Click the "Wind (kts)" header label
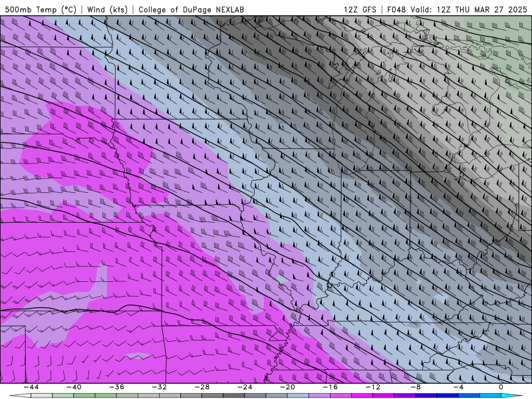This screenshot has height=399, width=532. click(107, 9)
